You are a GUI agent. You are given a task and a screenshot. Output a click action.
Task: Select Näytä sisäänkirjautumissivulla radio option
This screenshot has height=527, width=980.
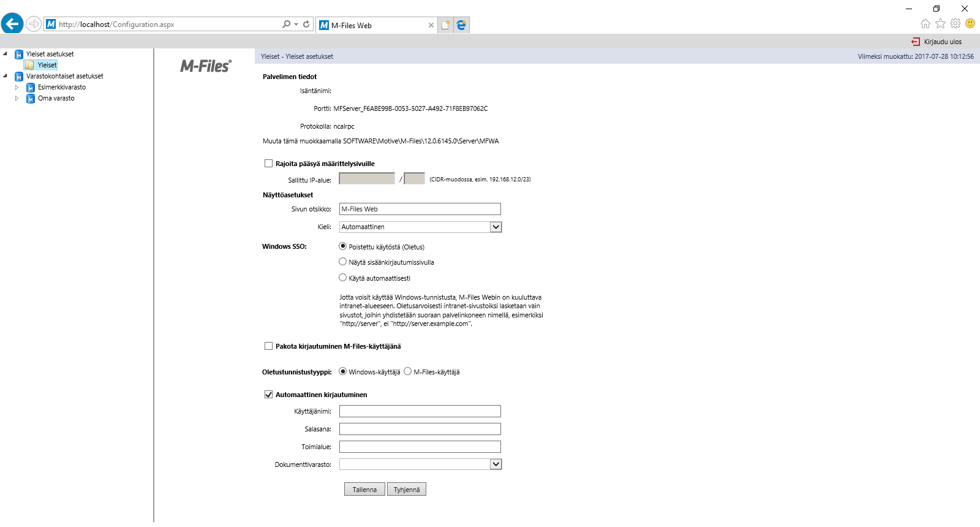pyautogui.click(x=343, y=262)
